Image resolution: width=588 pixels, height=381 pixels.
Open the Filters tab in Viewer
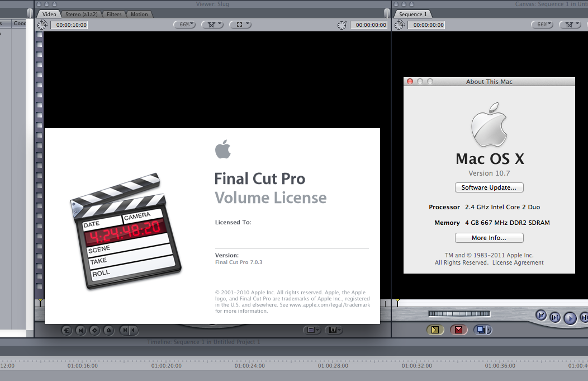click(x=114, y=14)
